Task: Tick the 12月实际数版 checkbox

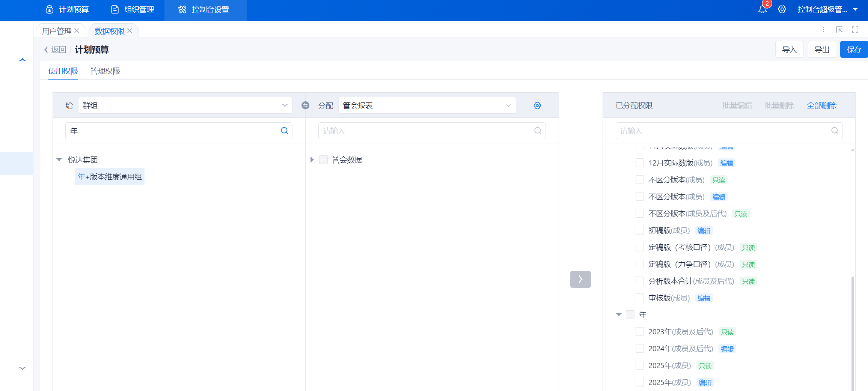Action: pyautogui.click(x=640, y=163)
